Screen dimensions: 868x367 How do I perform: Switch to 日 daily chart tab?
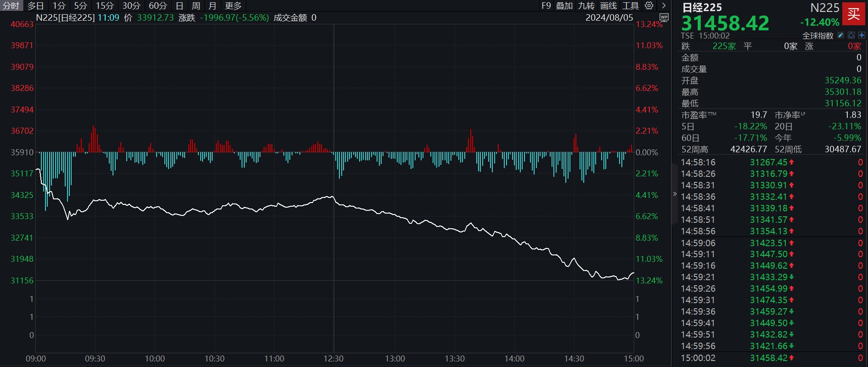[x=180, y=6]
